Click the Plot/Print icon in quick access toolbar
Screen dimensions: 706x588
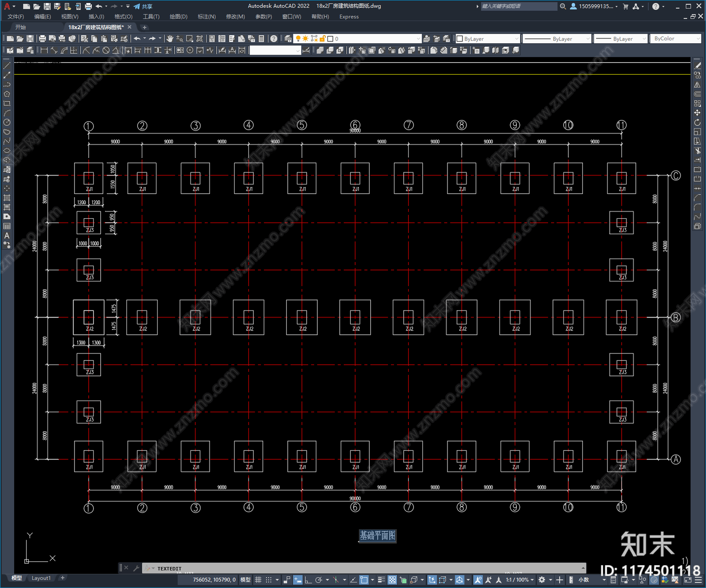[x=88, y=6]
